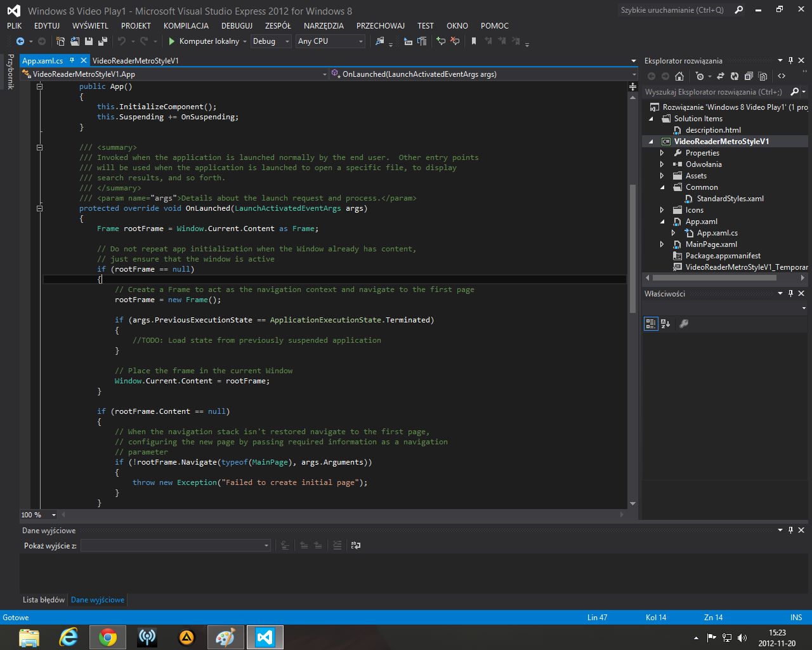Click the search magnifier in Solution Explorer
The height and width of the screenshot is (650, 812).
pos(794,92)
